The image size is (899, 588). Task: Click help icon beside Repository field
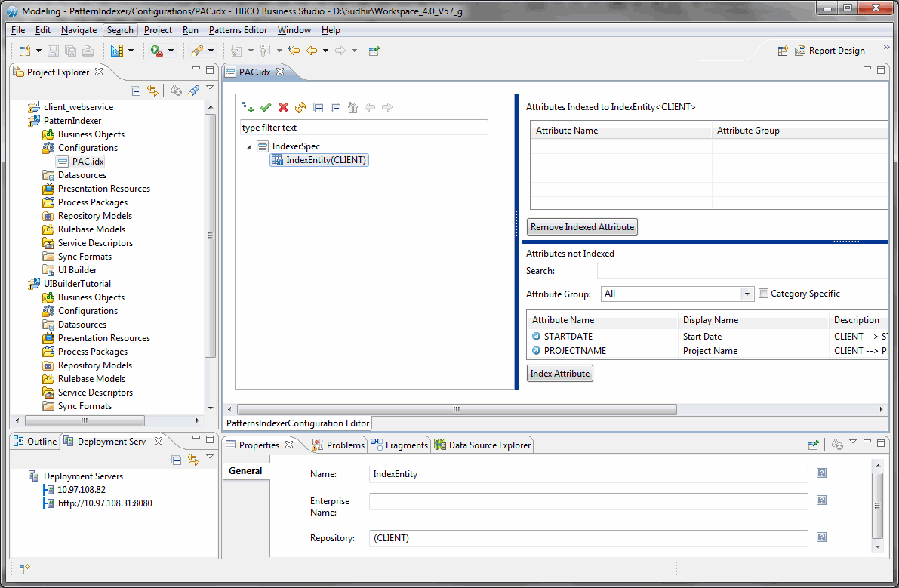coord(821,537)
